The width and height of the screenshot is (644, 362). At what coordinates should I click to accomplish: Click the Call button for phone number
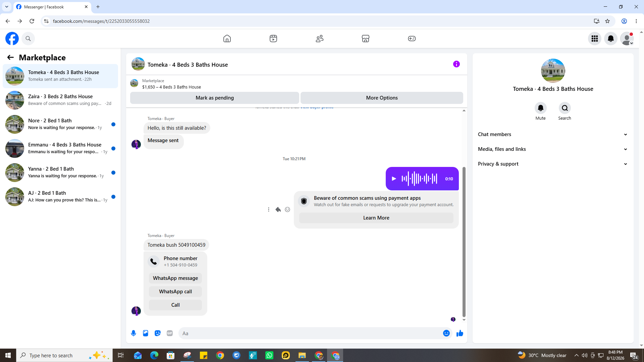pos(175,305)
